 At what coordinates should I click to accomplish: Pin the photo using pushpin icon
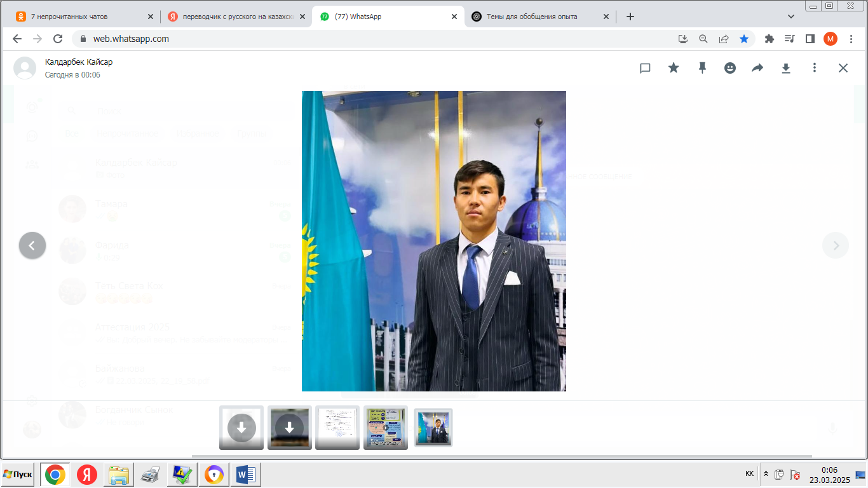(x=702, y=68)
